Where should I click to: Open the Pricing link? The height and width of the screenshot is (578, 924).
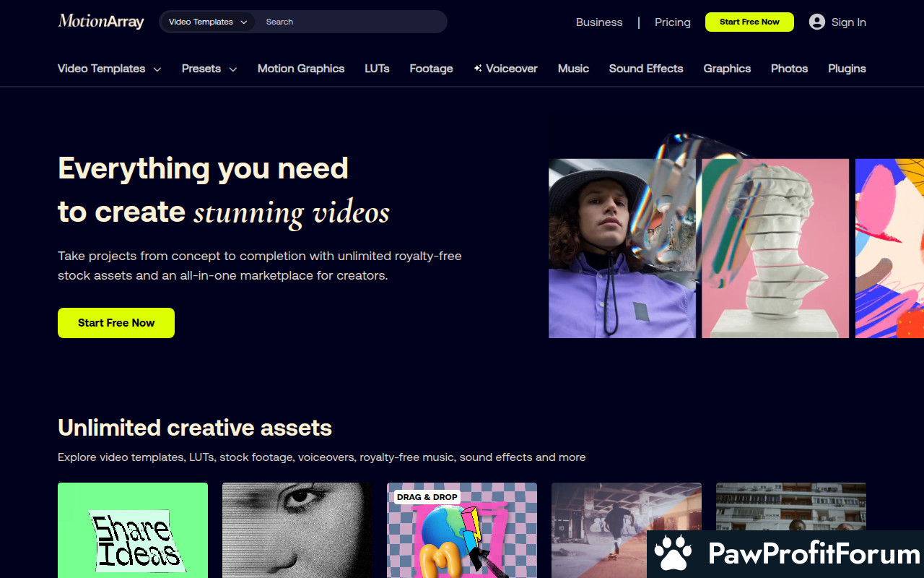[672, 22]
